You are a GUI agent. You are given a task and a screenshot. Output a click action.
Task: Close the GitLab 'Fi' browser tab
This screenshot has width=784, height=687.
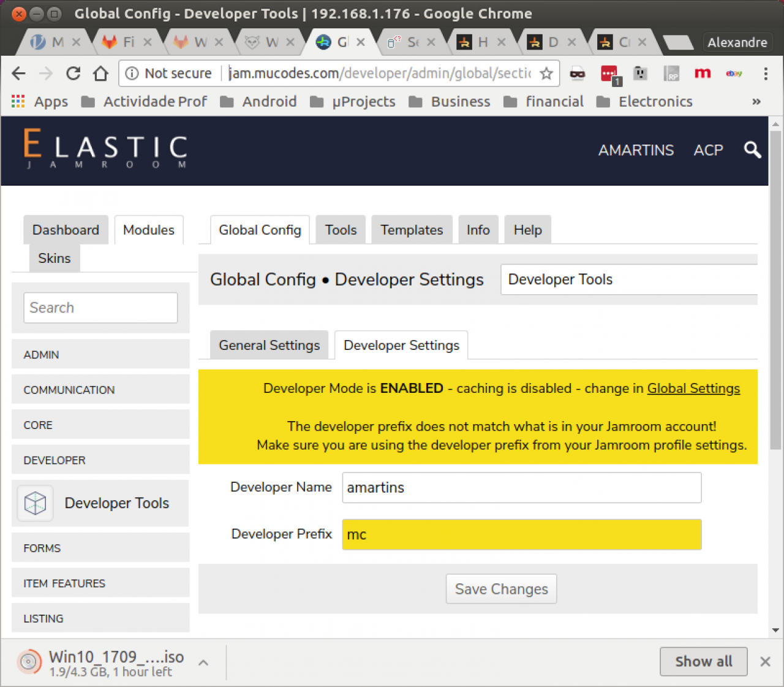148,42
